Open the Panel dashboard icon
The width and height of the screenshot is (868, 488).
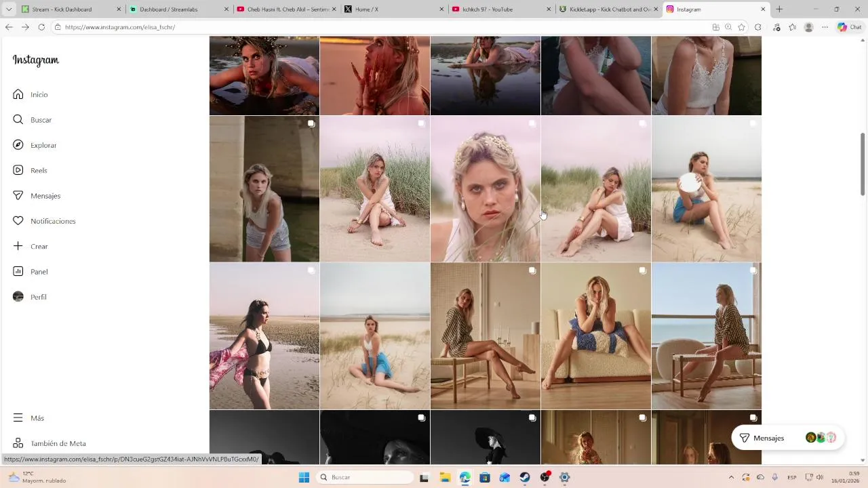pyautogui.click(x=18, y=272)
